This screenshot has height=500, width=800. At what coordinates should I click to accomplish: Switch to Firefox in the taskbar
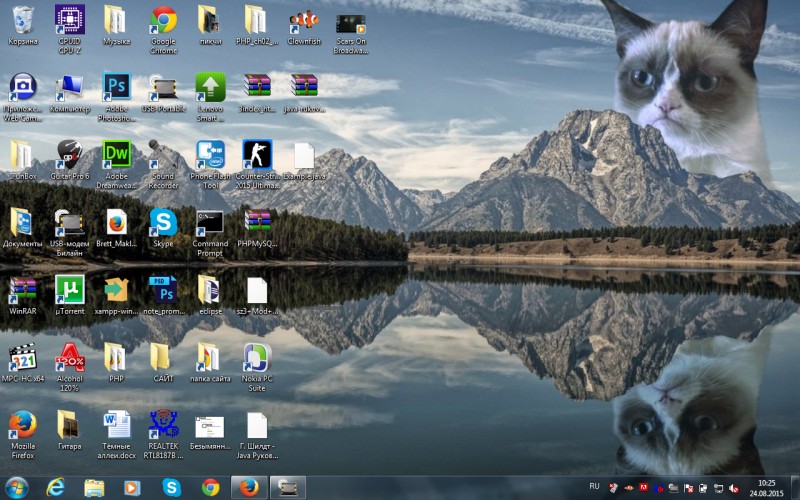click(250, 487)
